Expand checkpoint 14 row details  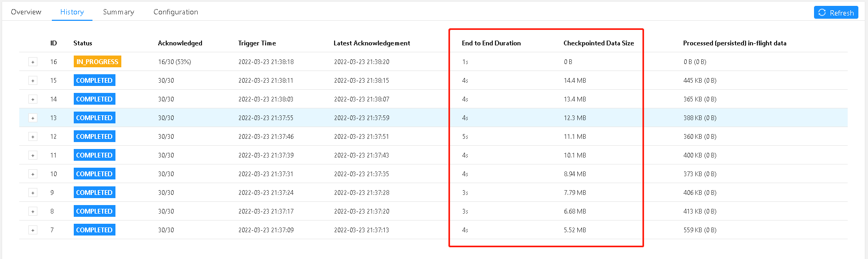click(33, 99)
